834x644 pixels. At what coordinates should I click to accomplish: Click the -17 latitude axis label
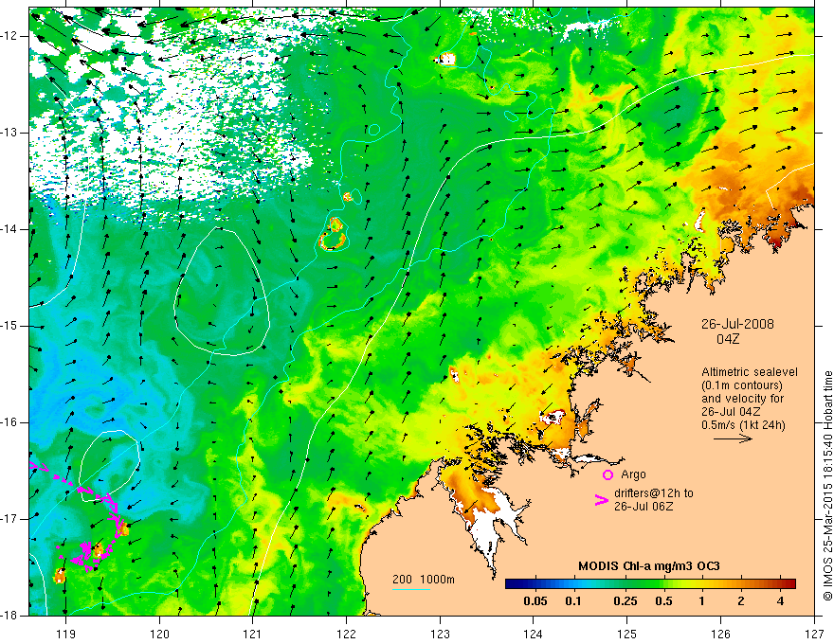10,519
